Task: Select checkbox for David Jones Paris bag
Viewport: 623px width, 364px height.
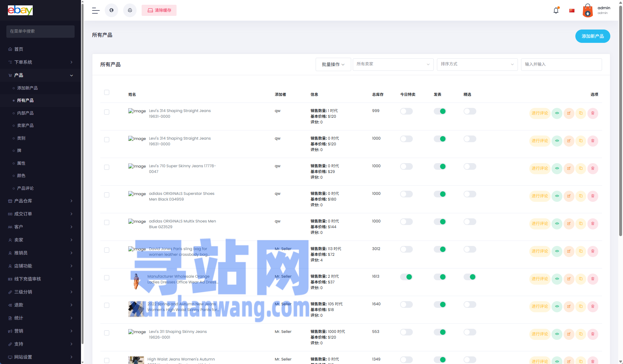Action: pos(107,250)
